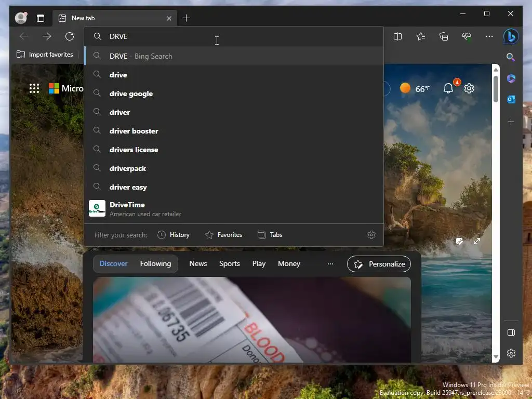
Task: Open Microsoft 365 sidebar icon
Action: 511,78
